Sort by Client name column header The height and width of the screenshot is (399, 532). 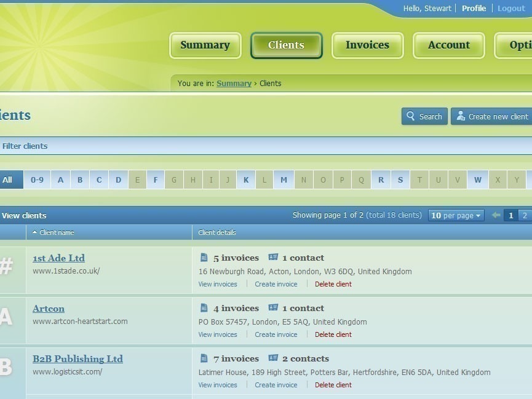coord(57,232)
